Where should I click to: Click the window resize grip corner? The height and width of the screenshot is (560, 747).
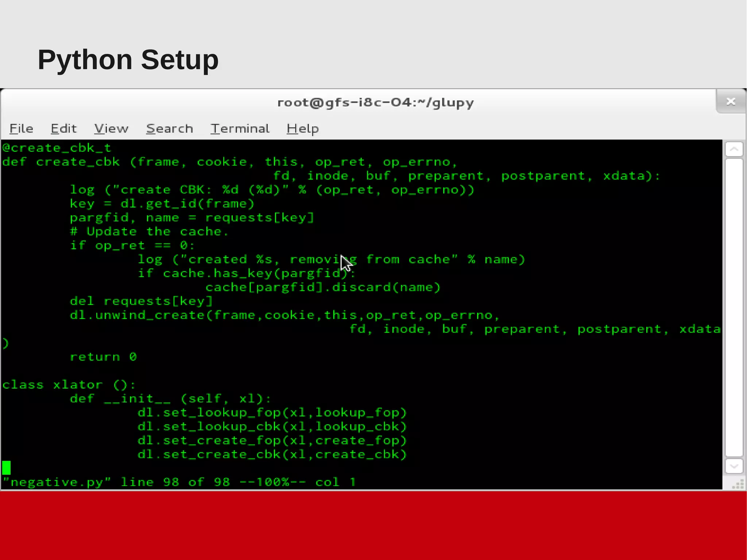pyautogui.click(x=738, y=484)
